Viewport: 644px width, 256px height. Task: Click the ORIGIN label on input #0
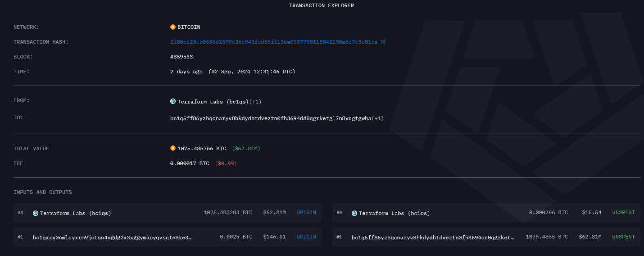306,213
